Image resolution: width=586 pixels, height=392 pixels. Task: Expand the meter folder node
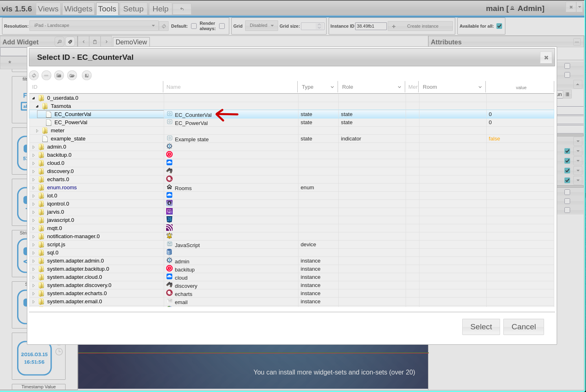(x=37, y=130)
